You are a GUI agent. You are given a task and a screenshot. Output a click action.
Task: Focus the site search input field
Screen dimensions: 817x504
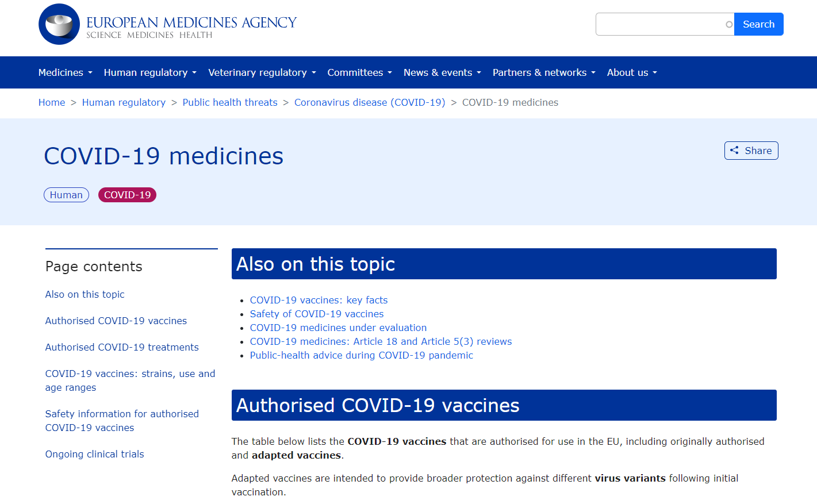click(x=665, y=24)
